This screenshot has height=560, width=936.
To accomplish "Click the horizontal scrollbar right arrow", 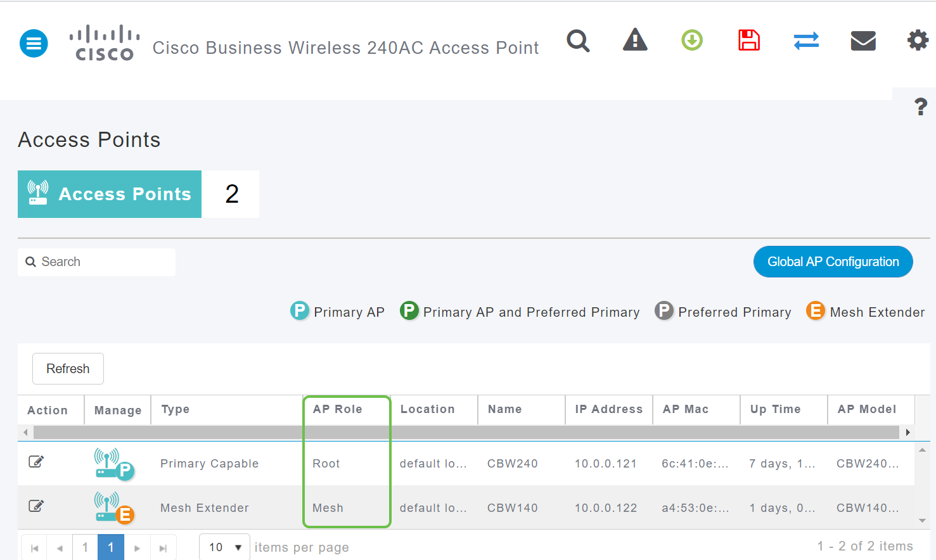I will pyautogui.click(x=907, y=432).
